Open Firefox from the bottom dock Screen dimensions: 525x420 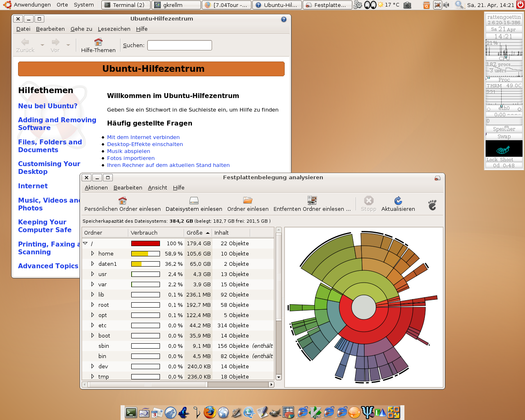(x=210, y=412)
